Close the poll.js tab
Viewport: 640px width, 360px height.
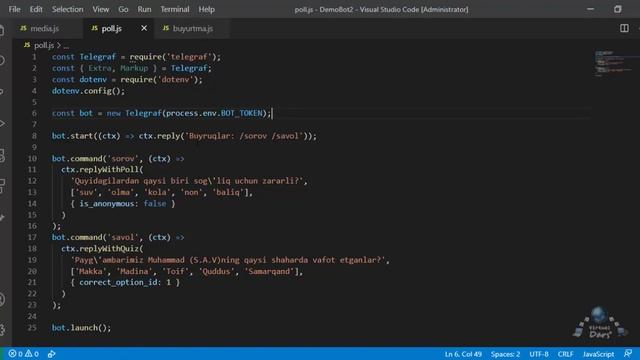tap(144, 28)
